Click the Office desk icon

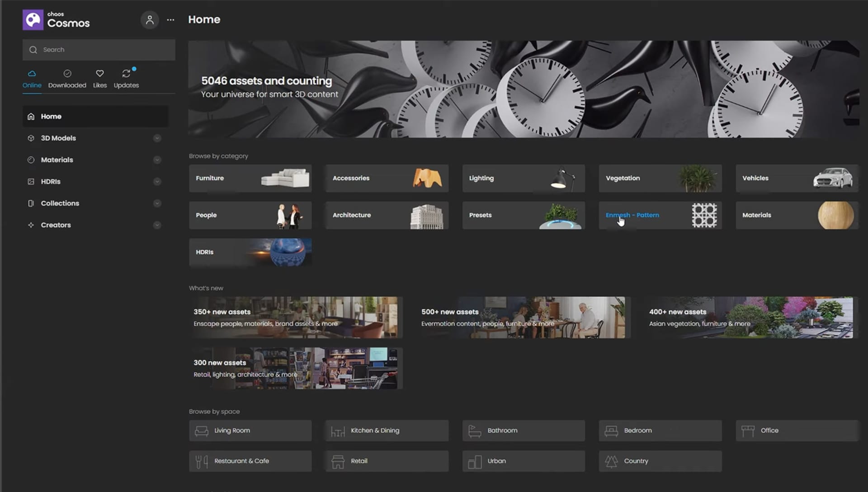pos(748,431)
